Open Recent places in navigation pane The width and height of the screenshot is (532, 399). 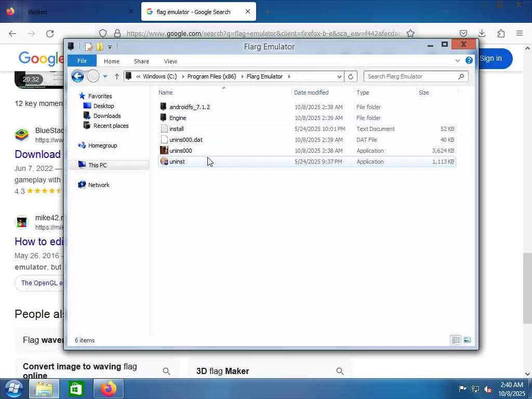pyautogui.click(x=111, y=126)
